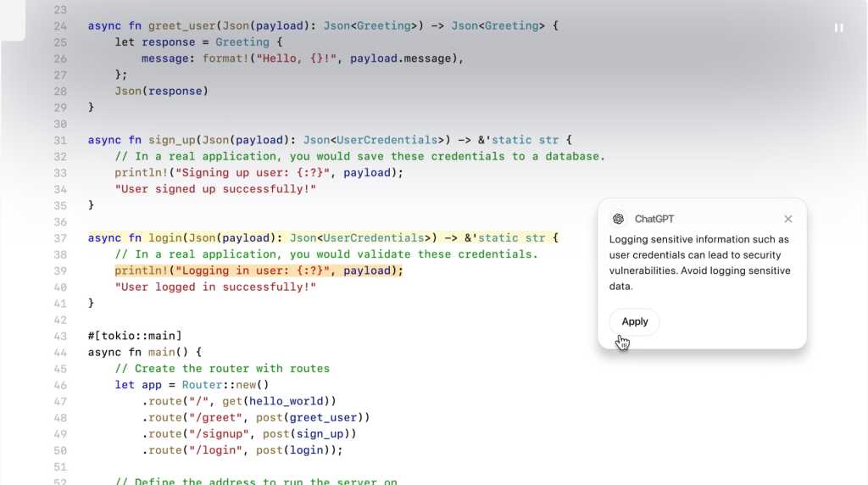868x485 pixels.
Task: Click the greet_user function name on line 24
Action: tap(182, 26)
